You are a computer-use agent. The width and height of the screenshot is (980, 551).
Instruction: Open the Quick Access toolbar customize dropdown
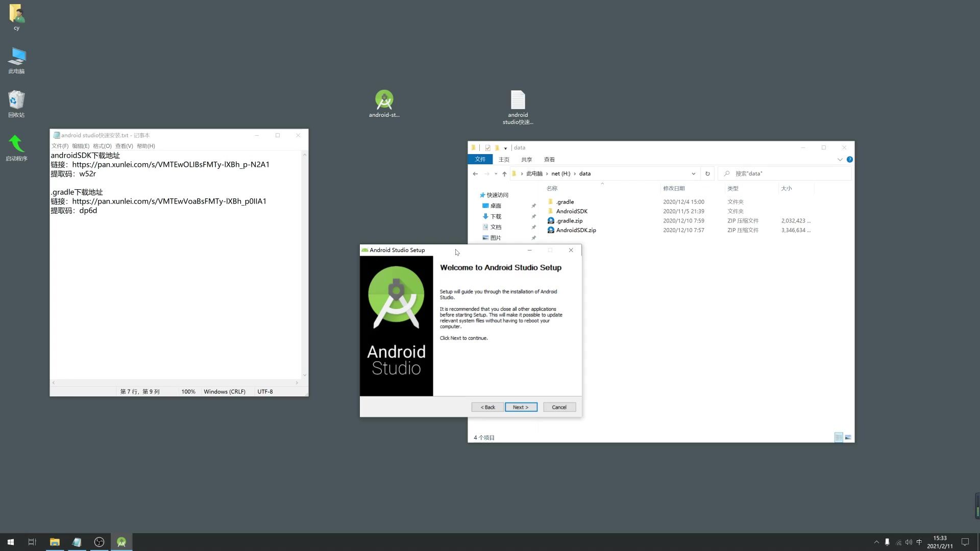point(505,148)
